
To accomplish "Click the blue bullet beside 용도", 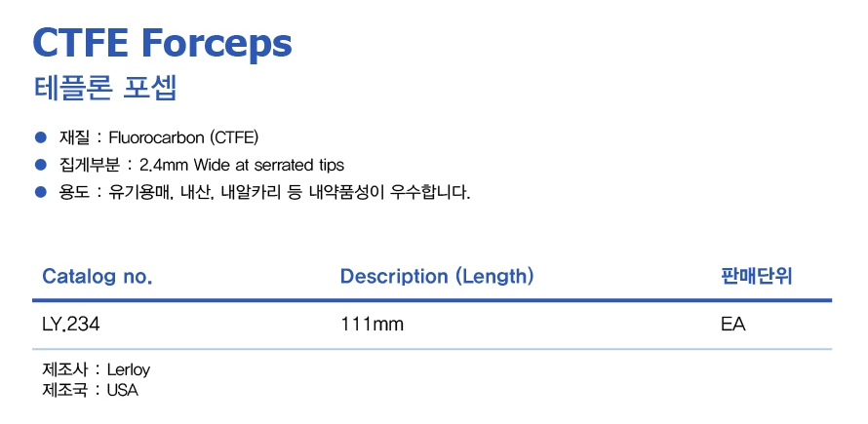I will pos(40,193).
